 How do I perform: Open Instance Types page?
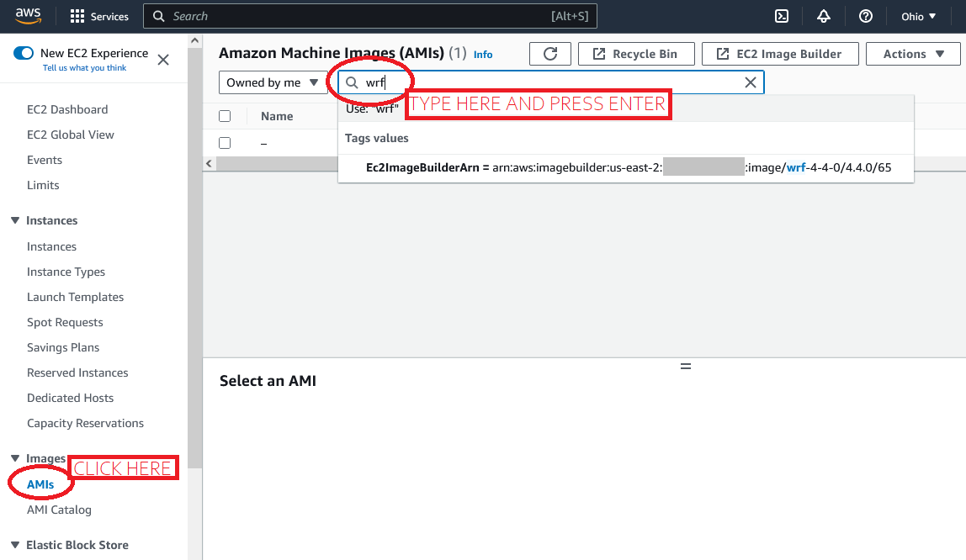tap(66, 272)
